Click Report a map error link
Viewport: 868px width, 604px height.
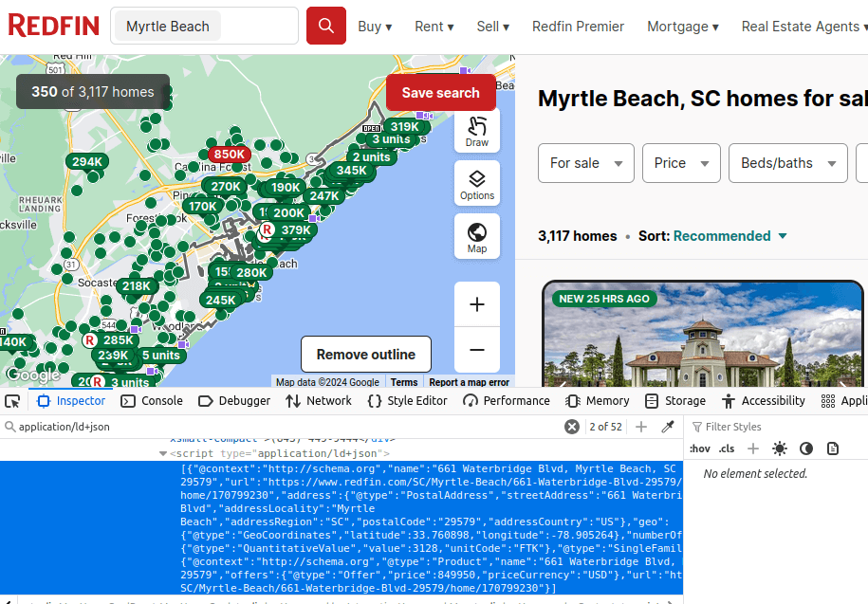tap(469, 382)
